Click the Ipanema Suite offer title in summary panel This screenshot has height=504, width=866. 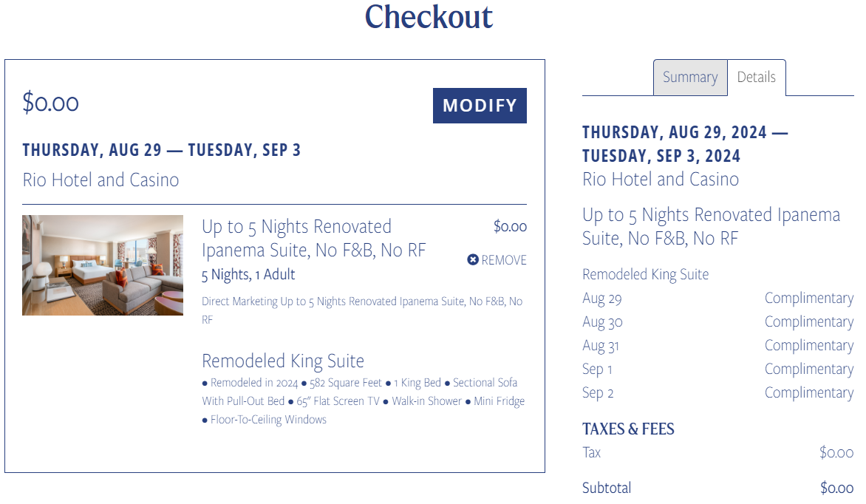(x=712, y=227)
